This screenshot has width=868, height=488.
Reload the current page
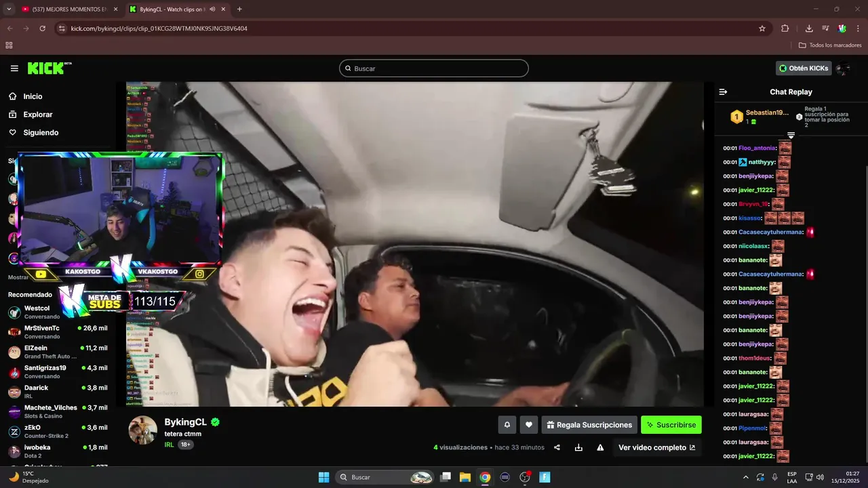[43, 28]
